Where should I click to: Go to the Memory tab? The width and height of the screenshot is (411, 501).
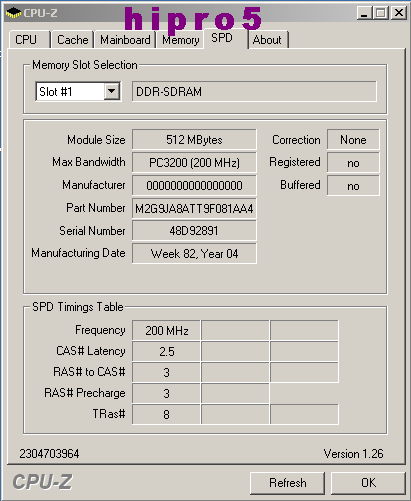pyautogui.click(x=181, y=40)
